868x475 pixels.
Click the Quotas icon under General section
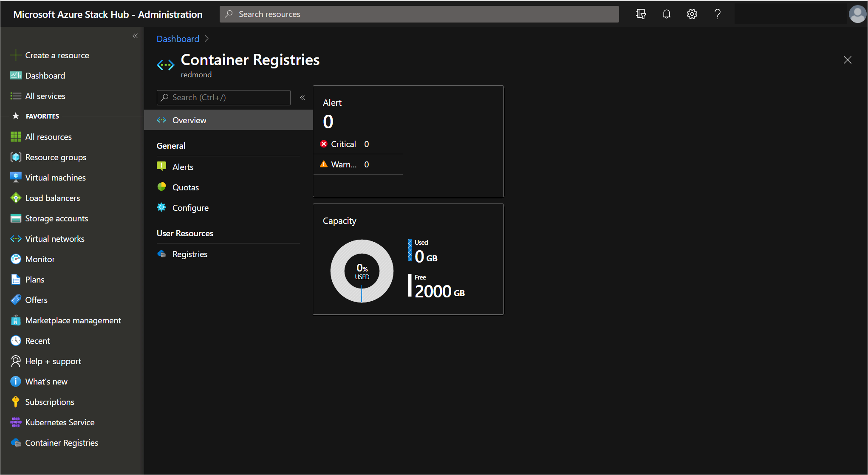click(x=162, y=187)
